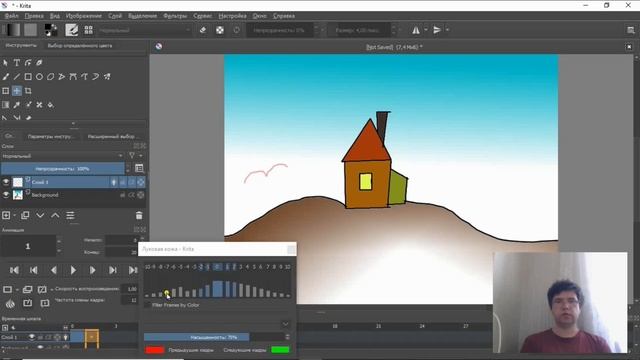The height and width of the screenshot is (360, 640).
Task: Play the animation
Action: (x=73, y=270)
